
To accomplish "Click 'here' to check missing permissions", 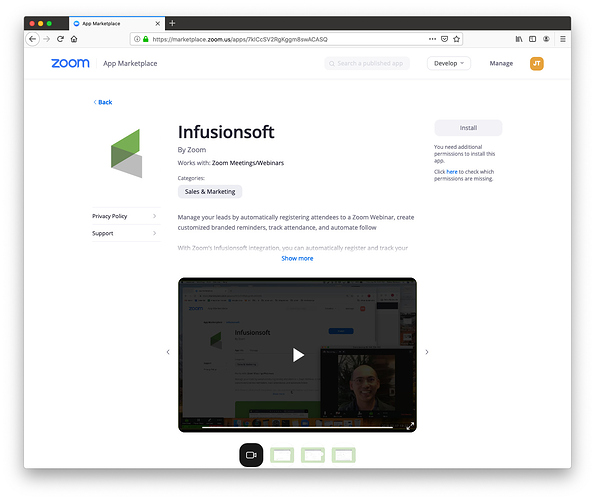I will coord(452,172).
